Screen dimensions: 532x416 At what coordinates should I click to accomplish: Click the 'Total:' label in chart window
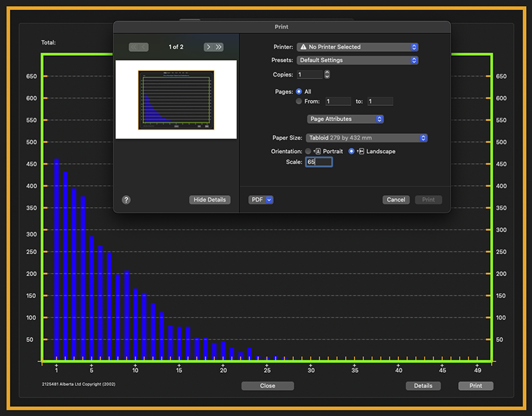click(49, 43)
